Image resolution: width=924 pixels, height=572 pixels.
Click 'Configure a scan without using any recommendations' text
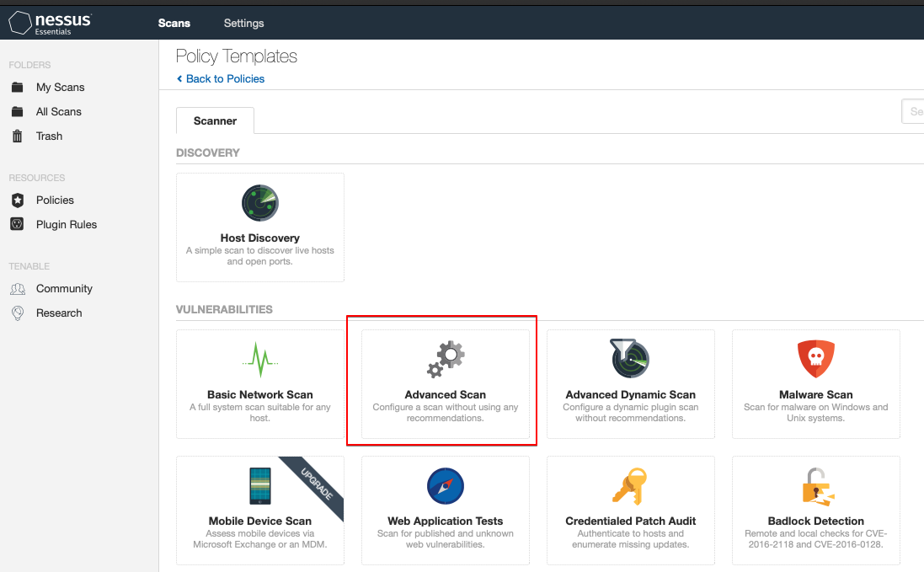click(446, 412)
